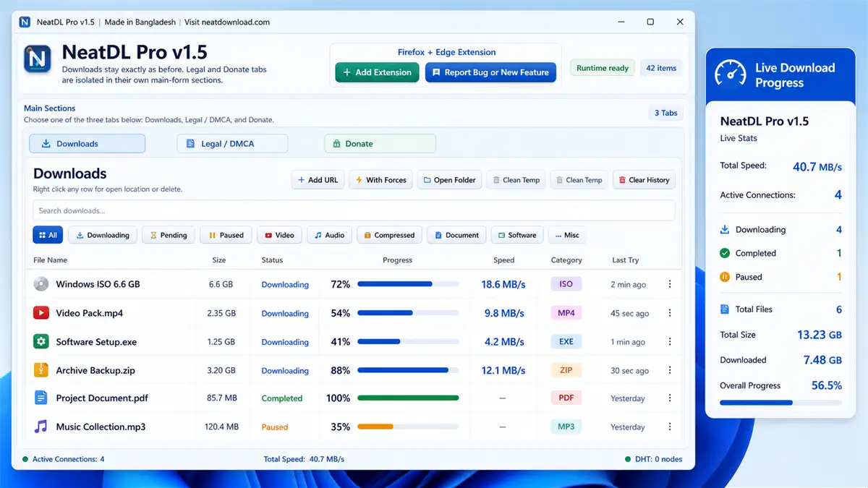Filter by Misc category
The image size is (868, 488).
(567, 235)
